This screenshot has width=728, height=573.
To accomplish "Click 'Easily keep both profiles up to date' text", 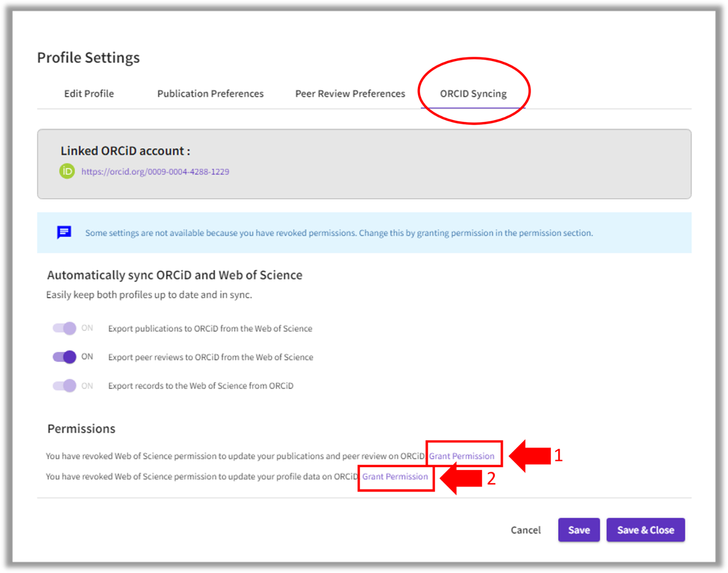I will 149,295.
